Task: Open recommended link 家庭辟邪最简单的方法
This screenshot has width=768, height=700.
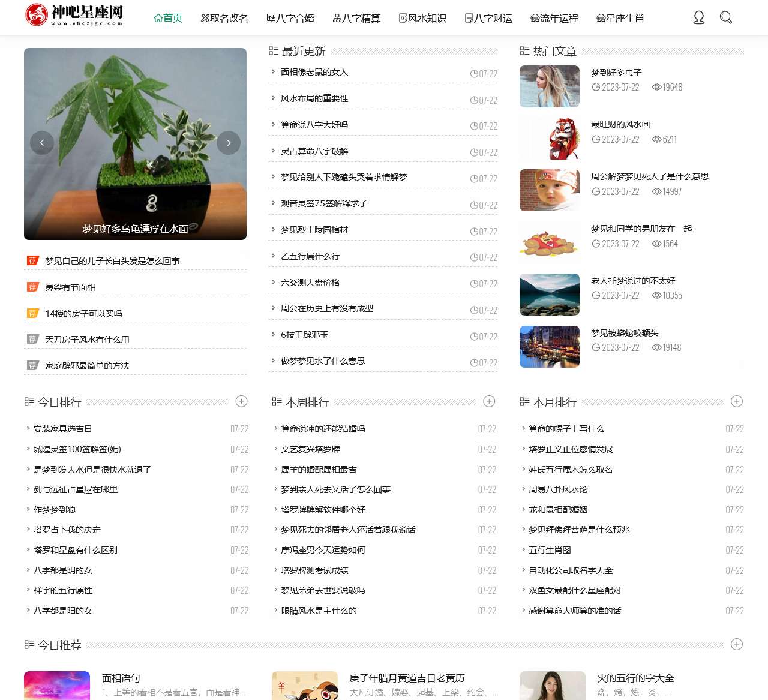Action: click(87, 366)
